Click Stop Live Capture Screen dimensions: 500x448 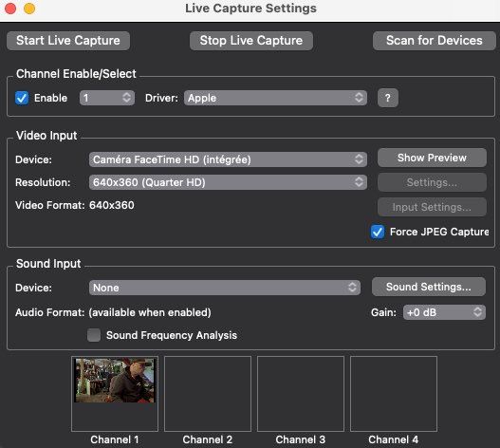(x=251, y=41)
